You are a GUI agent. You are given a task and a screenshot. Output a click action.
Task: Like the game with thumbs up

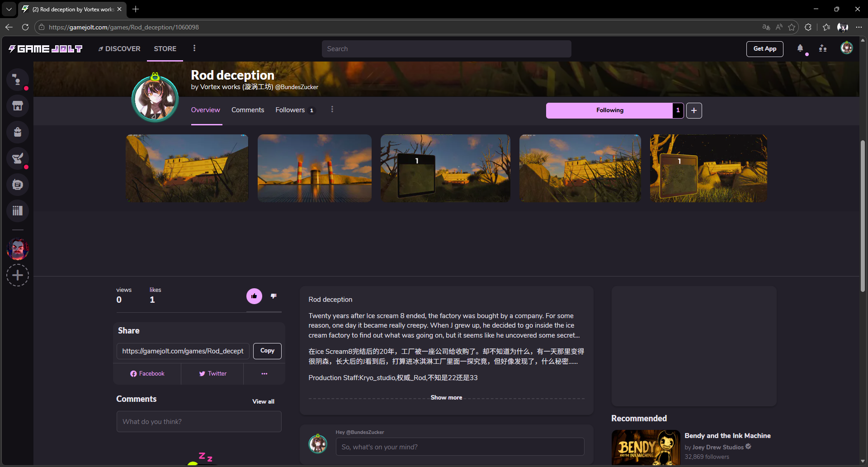click(254, 296)
